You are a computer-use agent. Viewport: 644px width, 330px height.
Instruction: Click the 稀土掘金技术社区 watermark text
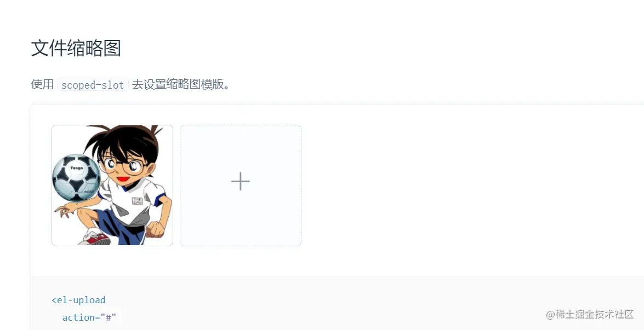point(595,315)
